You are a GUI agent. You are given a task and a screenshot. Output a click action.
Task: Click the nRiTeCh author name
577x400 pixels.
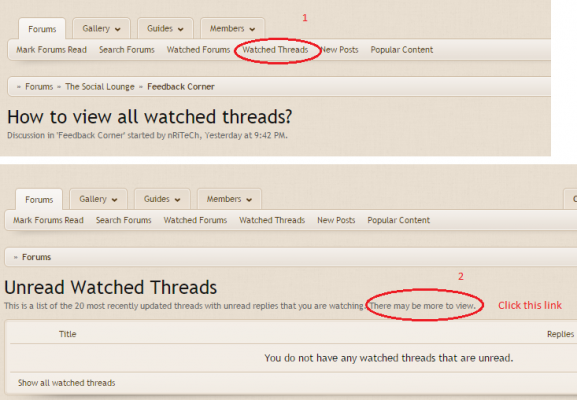pos(183,135)
